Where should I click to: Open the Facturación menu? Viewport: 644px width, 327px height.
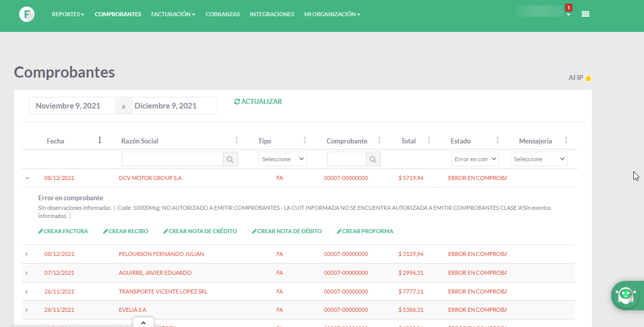pyautogui.click(x=173, y=14)
